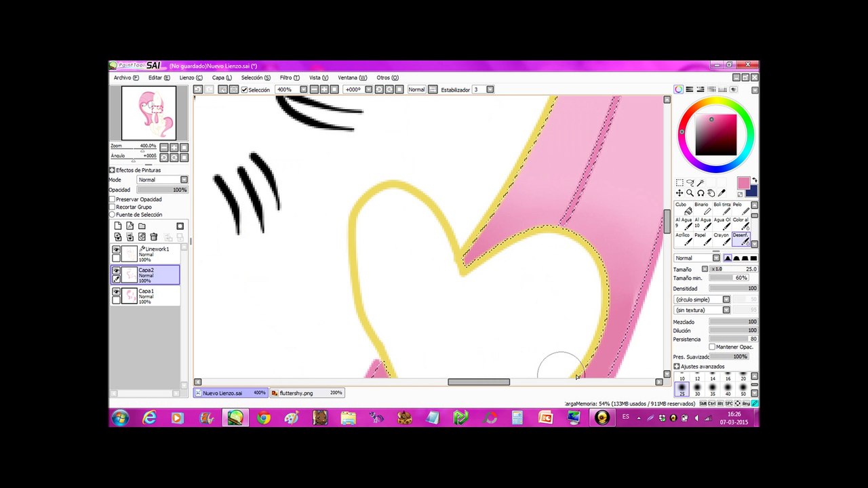Click the undo arrow above the canvas
868x488 pixels.
(197, 89)
